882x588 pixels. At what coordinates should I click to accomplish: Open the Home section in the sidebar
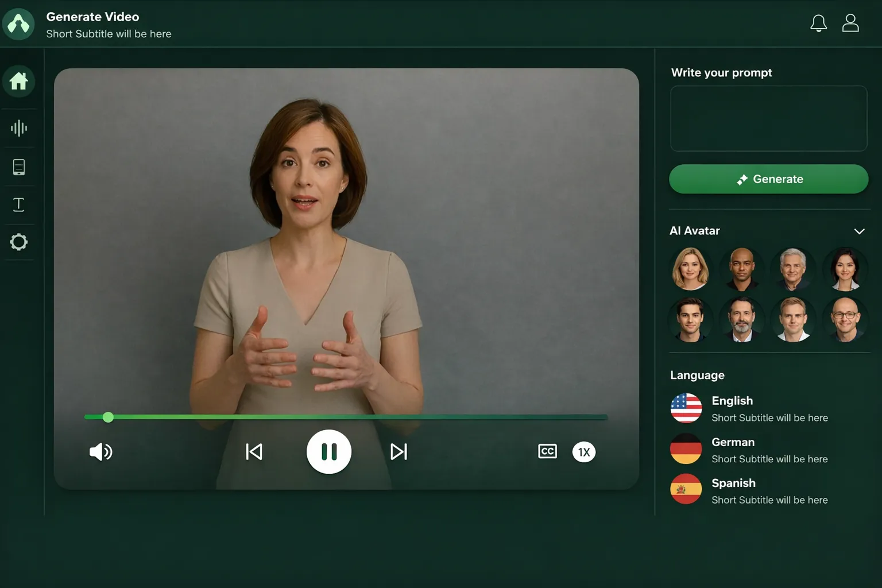point(19,82)
